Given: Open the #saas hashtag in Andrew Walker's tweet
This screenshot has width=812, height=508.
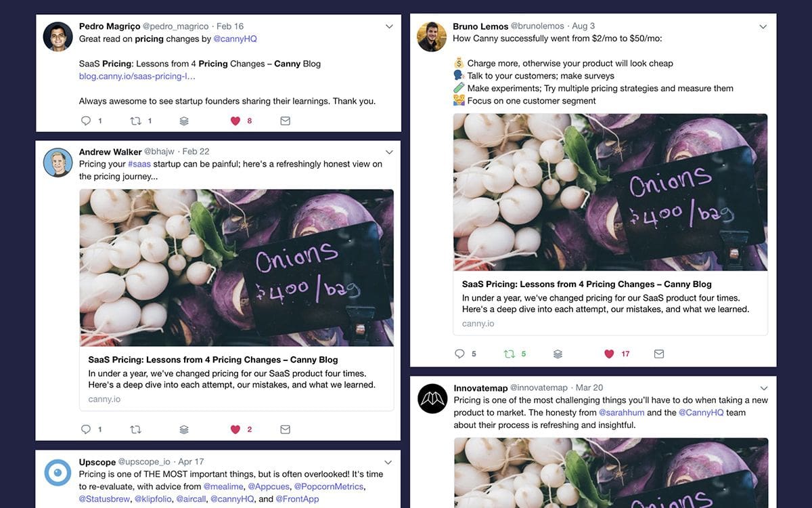Looking at the screenshot, I should click(139, 164).
